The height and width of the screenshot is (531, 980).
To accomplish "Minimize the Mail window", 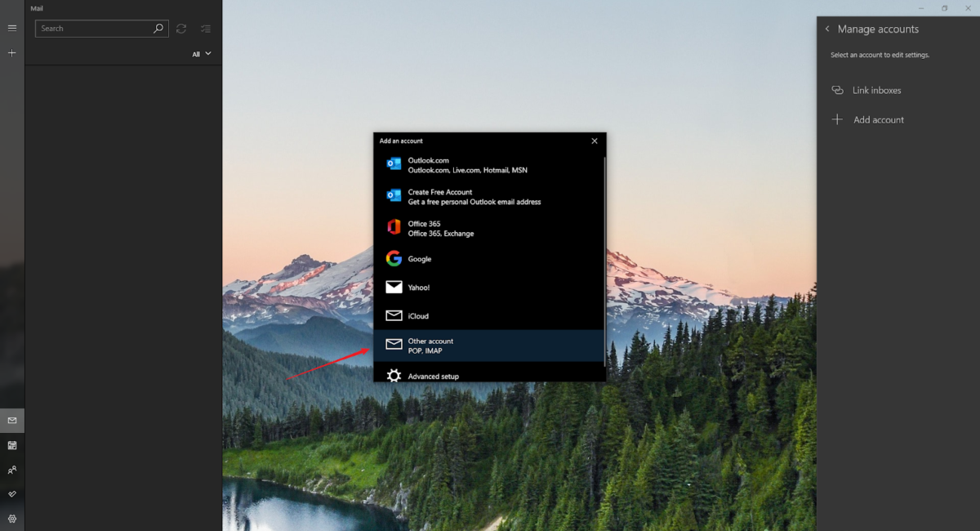I will [x=922, y=7].
